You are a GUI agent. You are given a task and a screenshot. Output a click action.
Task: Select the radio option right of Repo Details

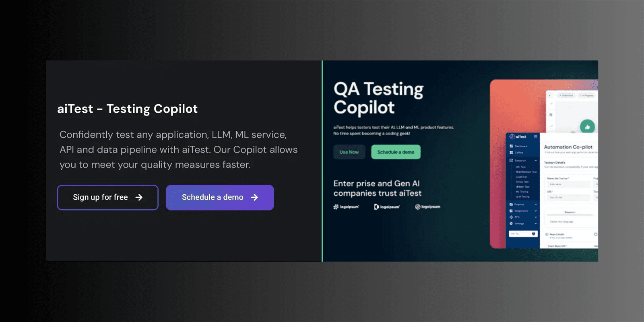pos(596,234)
